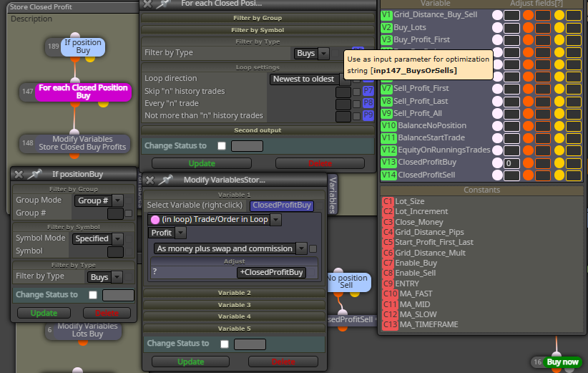Tick Change Status checkbox in Modify Variables panel

tap(224, 344)
